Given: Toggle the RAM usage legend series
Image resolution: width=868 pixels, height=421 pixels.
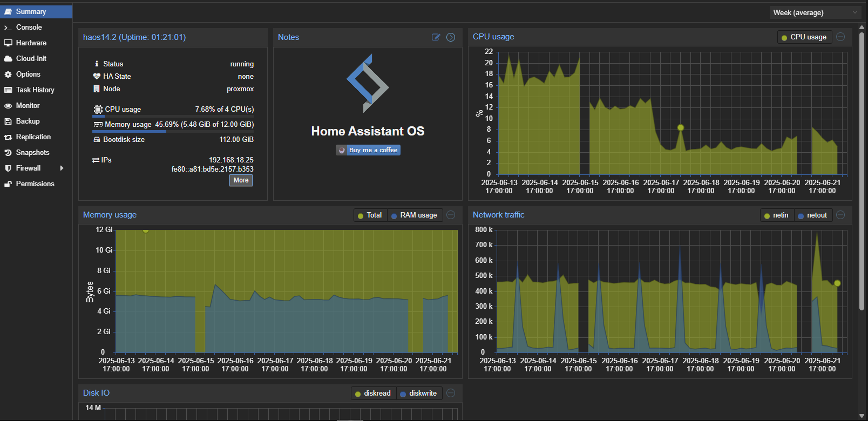Looking at the screenshot, I should tap(415, 215).
